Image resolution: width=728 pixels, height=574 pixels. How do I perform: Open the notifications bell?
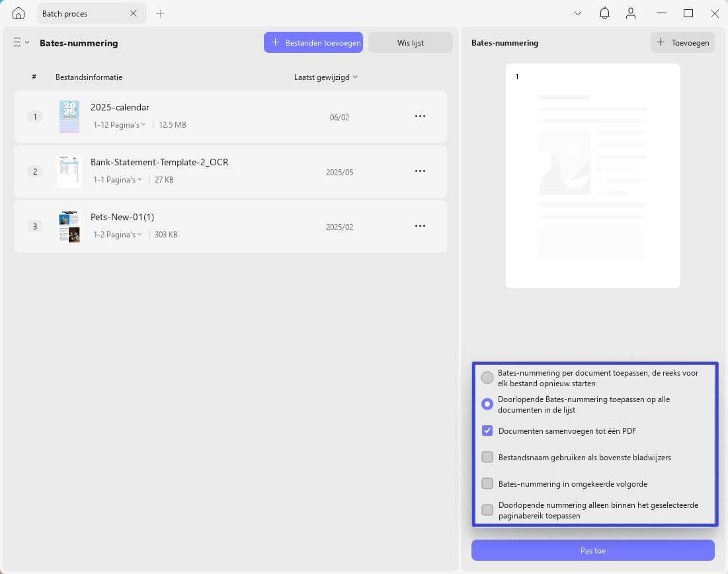pos(604,13)
